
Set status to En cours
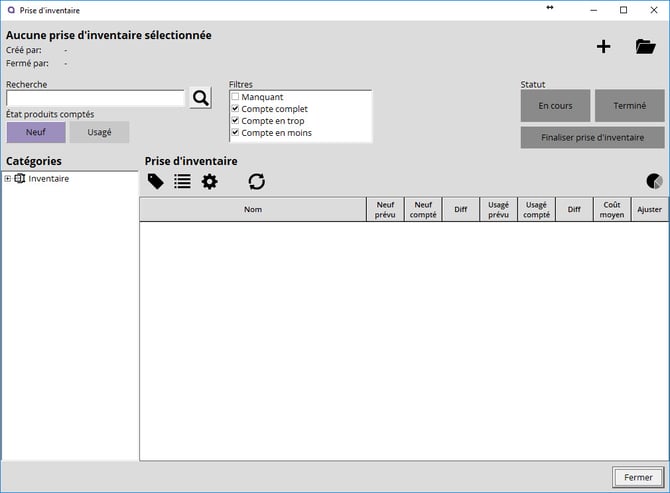click(x=555, y=105)
